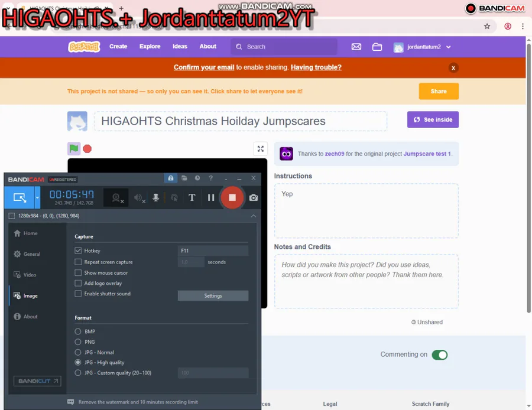This screenshot has height=410, width=532.
Task: Toggle Bandicam speaker sound icon
Action: click(x=139, y=198)
